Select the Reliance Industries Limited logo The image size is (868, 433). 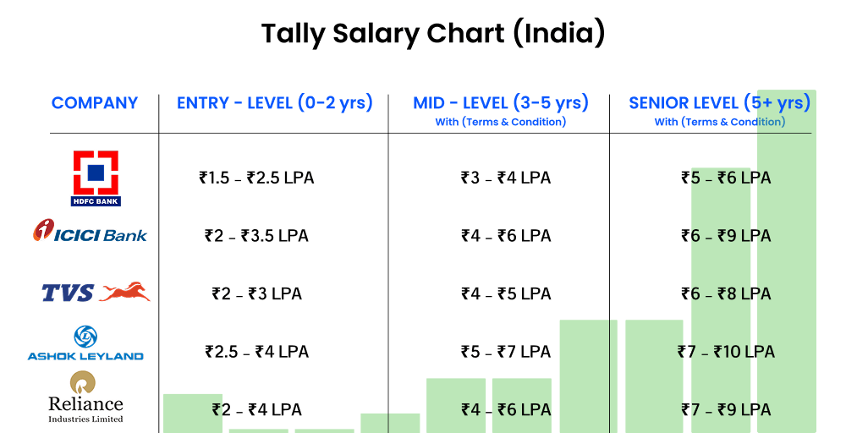click(x=85, y=397)
